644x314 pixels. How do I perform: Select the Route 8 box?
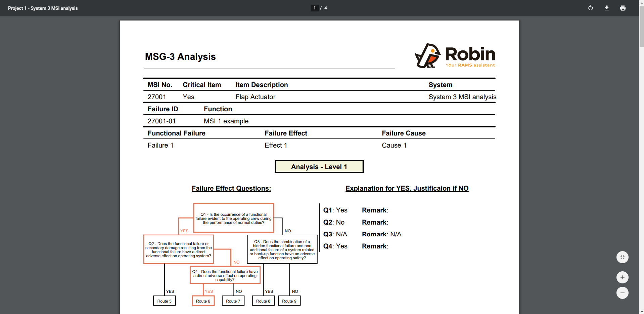[x=263, y=301]
